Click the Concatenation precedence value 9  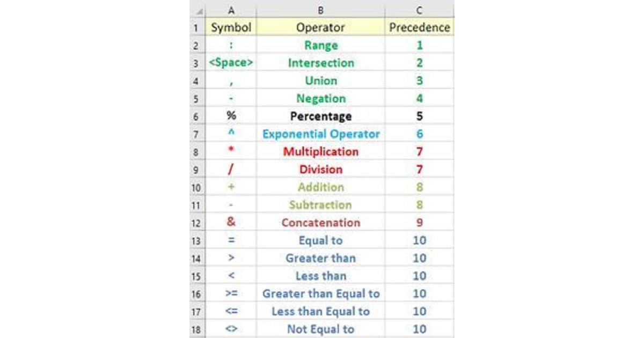[x=419, y=223]
